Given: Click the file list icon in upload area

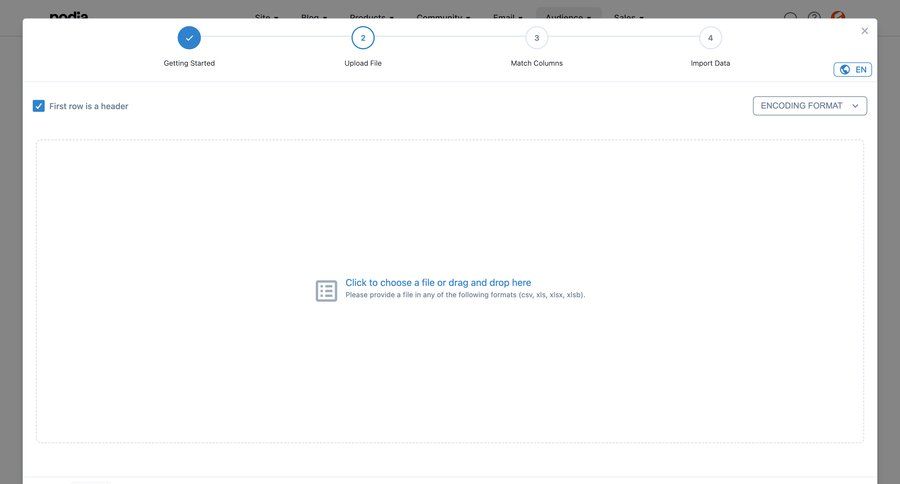Looking at the screenshot, I should [x=327, y=291].
